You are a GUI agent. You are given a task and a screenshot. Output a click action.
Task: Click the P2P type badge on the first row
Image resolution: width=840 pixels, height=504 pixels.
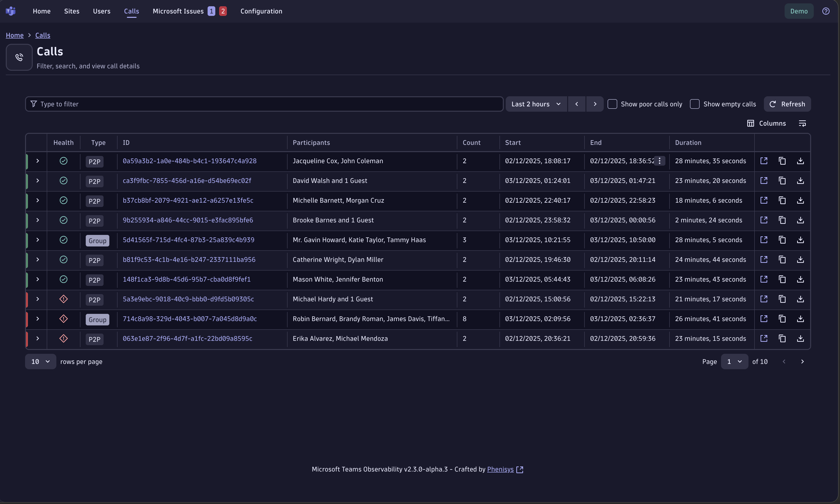coord(94,161)
